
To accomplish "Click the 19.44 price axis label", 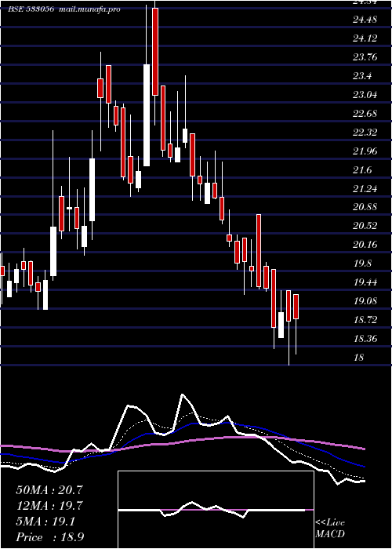I will tap(365, 282).
